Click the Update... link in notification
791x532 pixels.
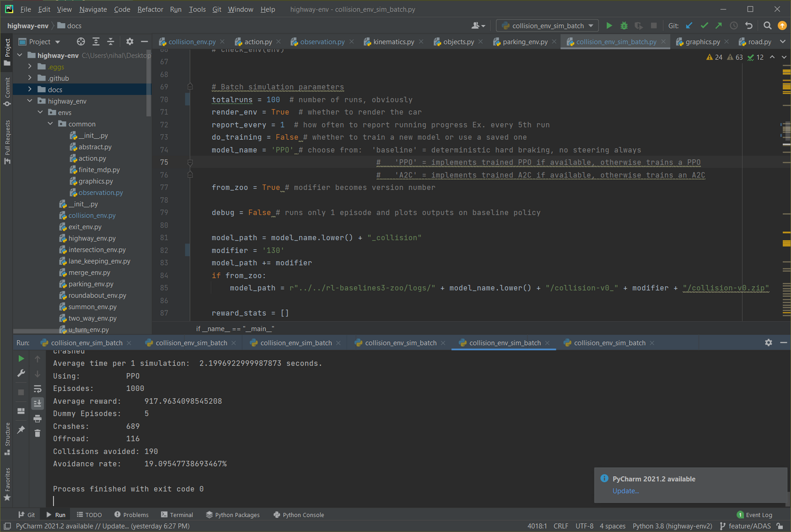pyautogui.click(x=625, y=491)
